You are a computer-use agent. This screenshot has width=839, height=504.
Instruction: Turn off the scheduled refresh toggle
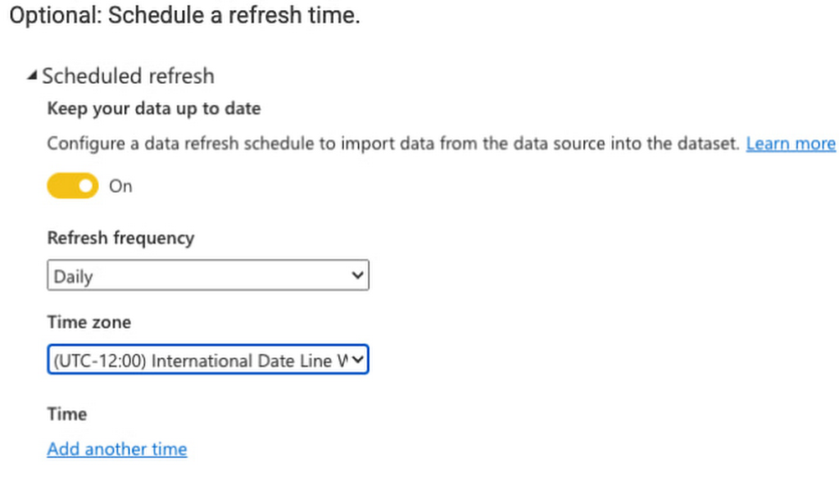pos(73,186)
